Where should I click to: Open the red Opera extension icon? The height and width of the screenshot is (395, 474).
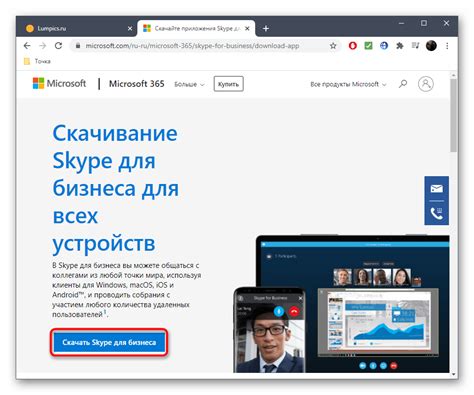click(352, 46)
